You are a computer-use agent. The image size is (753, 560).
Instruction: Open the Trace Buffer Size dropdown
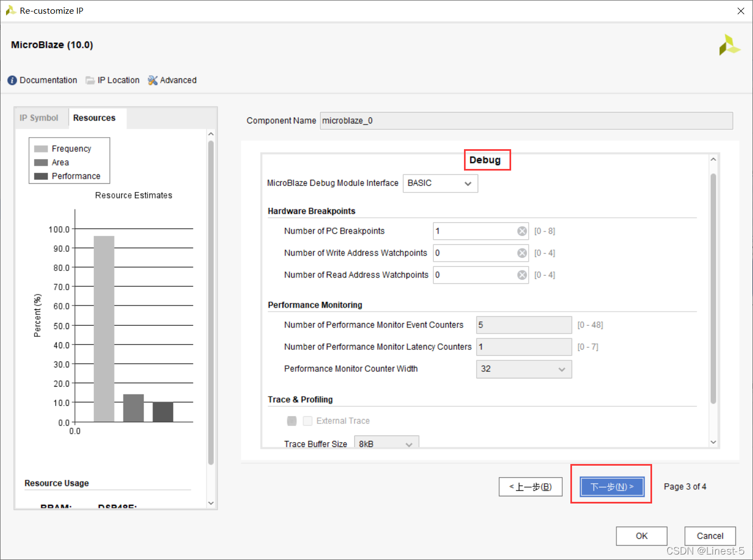(387, 443)
